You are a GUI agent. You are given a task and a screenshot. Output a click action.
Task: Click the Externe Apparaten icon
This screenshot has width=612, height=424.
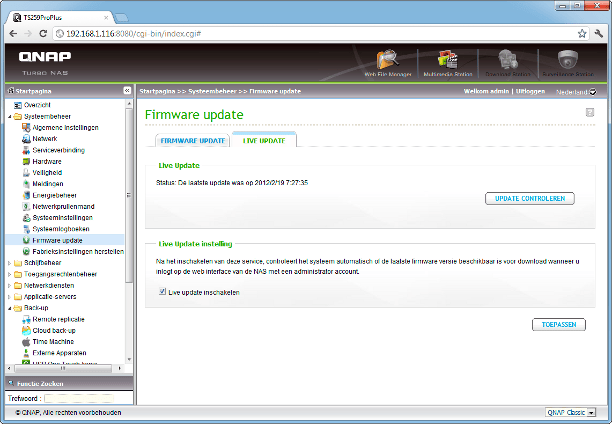26,353
